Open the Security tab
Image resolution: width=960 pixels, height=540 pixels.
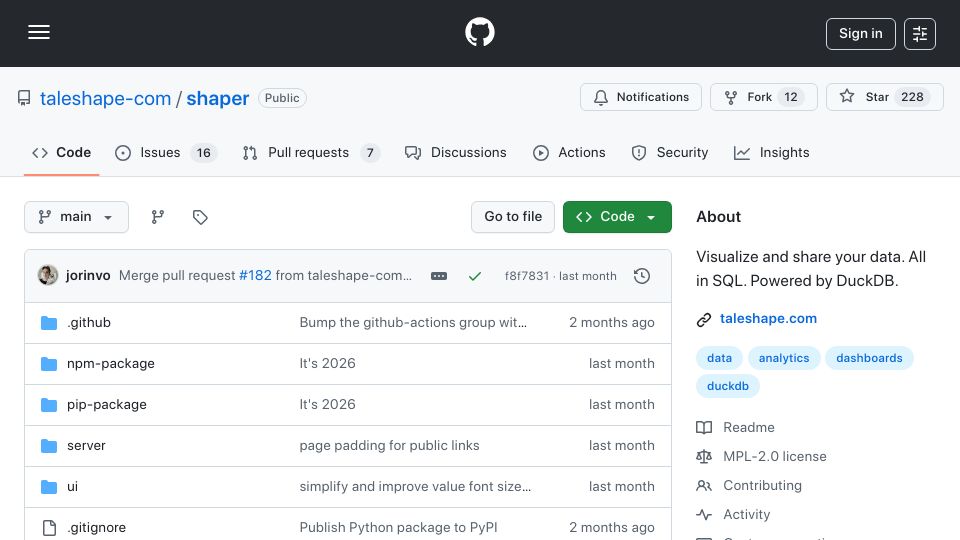tap(669, 152)
